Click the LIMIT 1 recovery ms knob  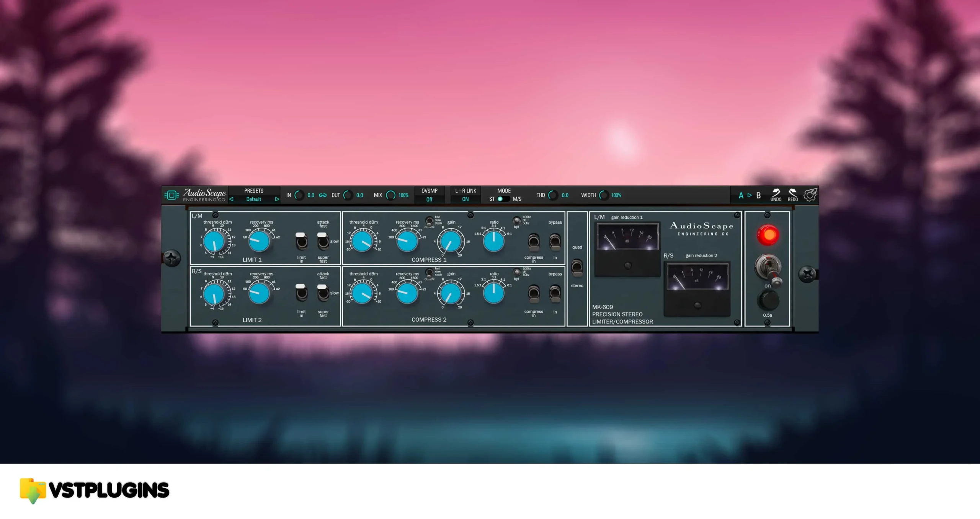point(259,241)
